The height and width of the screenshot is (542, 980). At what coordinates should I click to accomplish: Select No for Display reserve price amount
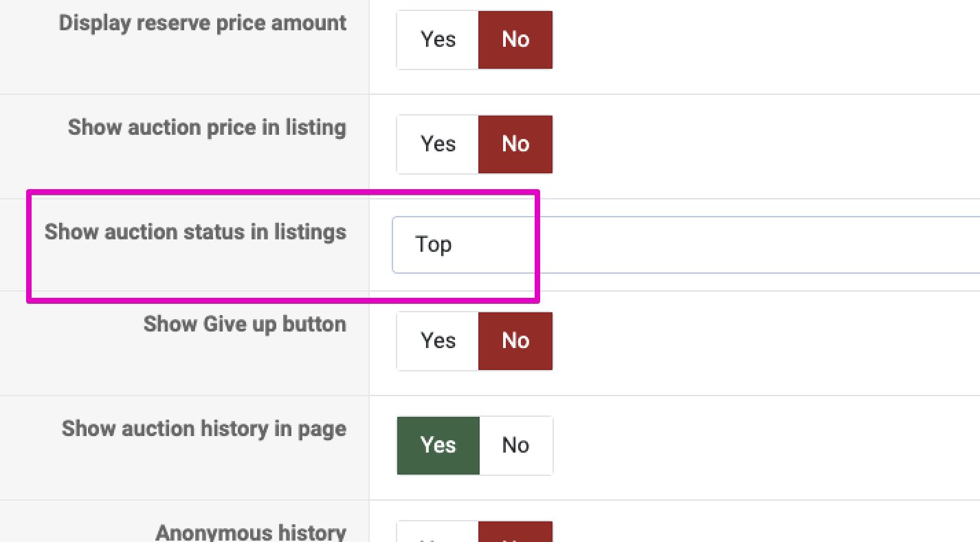[515, 39]
